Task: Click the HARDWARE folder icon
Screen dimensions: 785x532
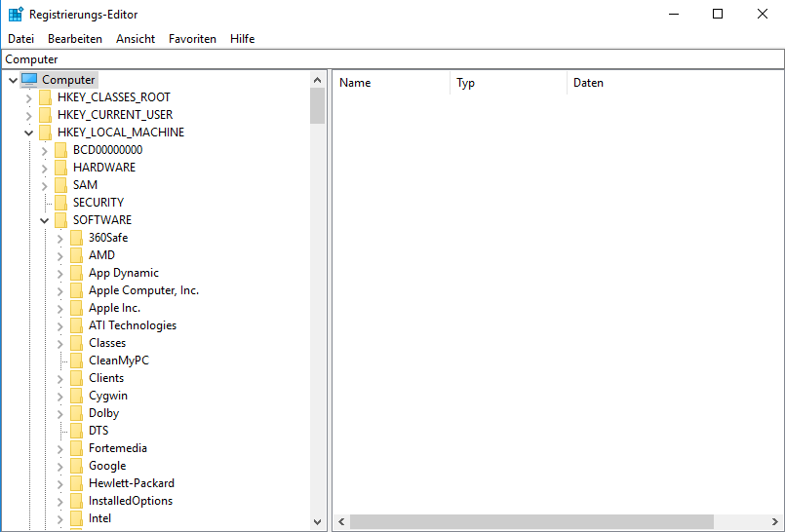Action: pos(60,167)
